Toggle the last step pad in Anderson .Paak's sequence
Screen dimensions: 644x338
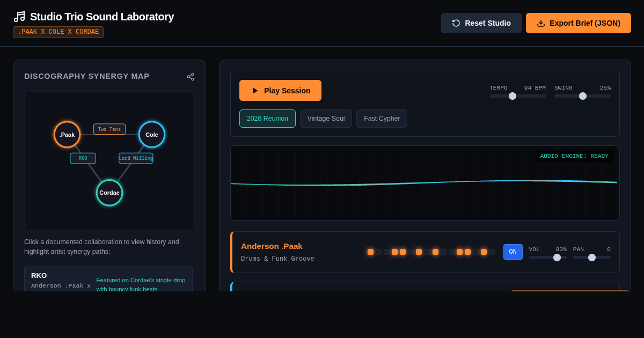(492, 252)
